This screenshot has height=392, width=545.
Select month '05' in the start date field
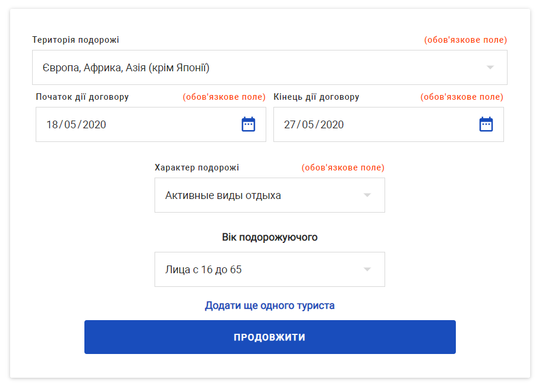[70, 125]
